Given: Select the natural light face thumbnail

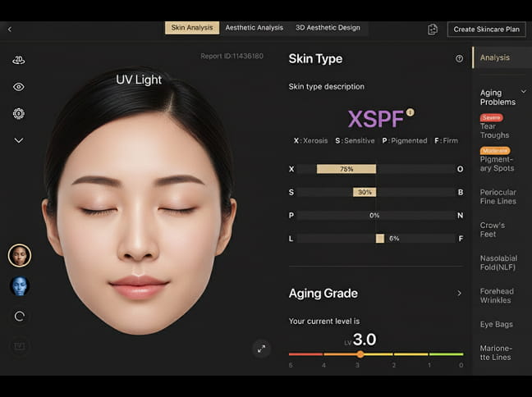Looking at the screenshot, I should click(20, 255).
